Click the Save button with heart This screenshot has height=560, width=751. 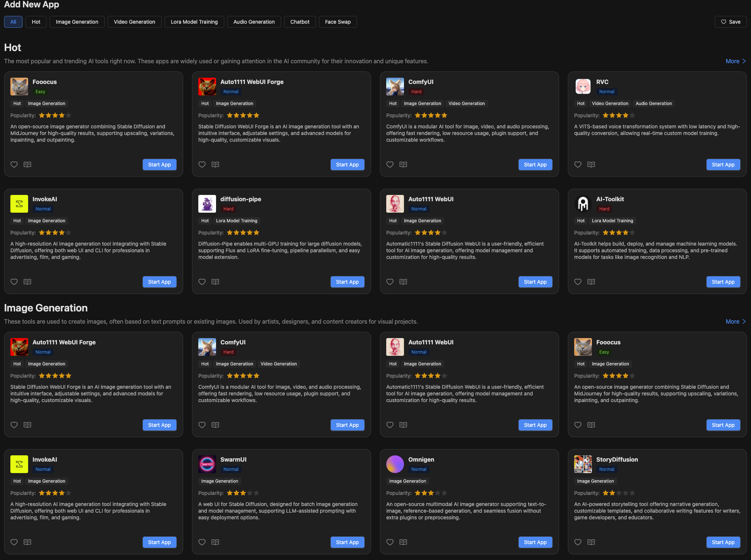pyautogui.click(x=731, y=22)
